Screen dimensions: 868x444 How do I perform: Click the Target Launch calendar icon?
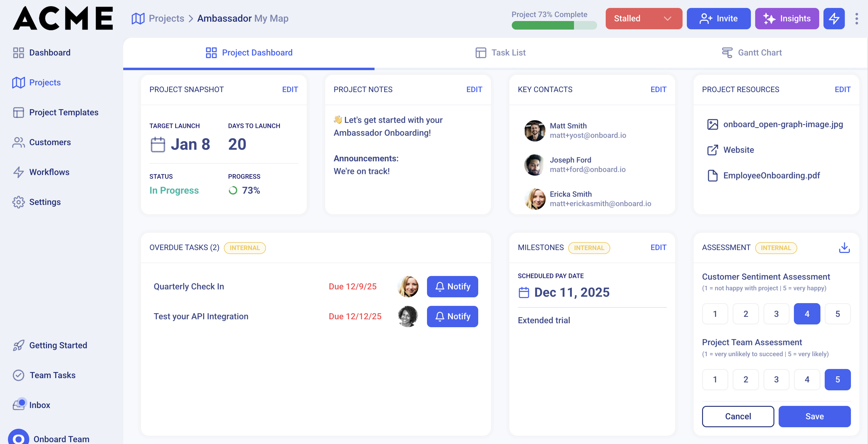pos(158,145)
